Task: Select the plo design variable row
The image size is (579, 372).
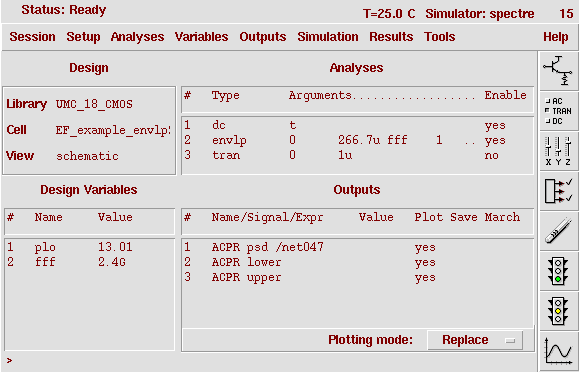Action: [x=89, y=247]
